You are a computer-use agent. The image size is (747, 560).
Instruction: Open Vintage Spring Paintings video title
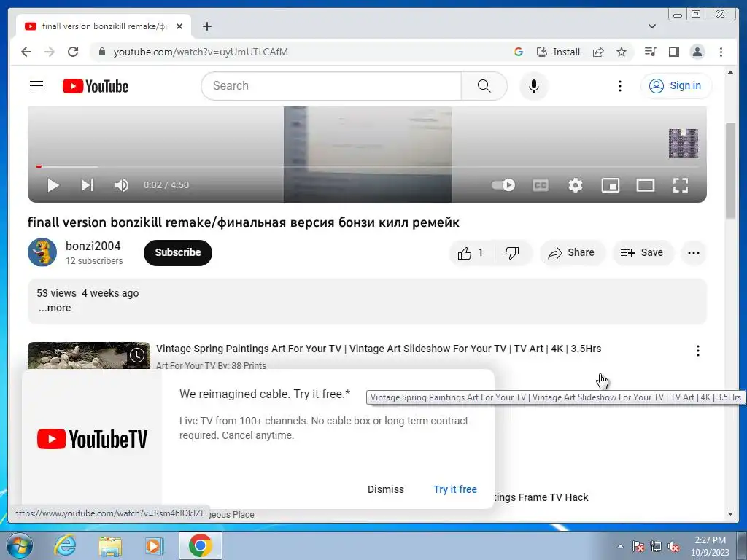pyautogui.click(x=379, y=349)
